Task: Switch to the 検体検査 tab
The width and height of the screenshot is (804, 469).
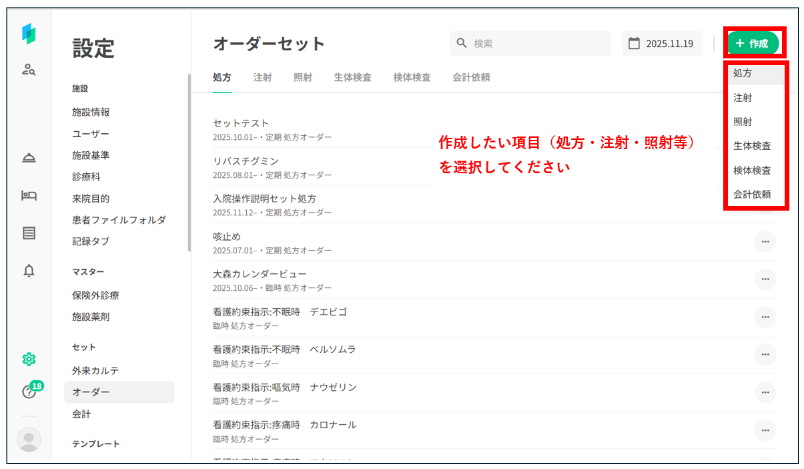Action: (412, 77)
